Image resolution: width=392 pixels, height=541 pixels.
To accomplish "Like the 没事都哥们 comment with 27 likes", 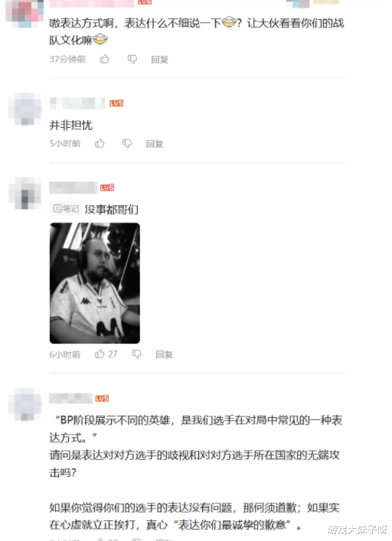I will 106,354.
